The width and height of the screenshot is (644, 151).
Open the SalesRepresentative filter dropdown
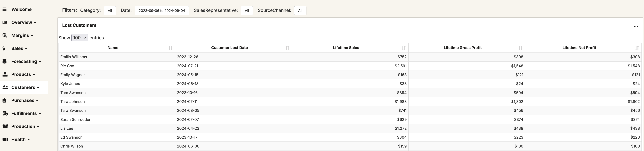coord(247,11)
